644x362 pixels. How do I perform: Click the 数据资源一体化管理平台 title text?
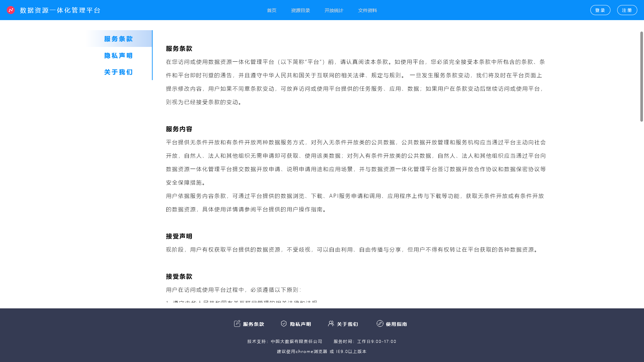coord(60,10)
